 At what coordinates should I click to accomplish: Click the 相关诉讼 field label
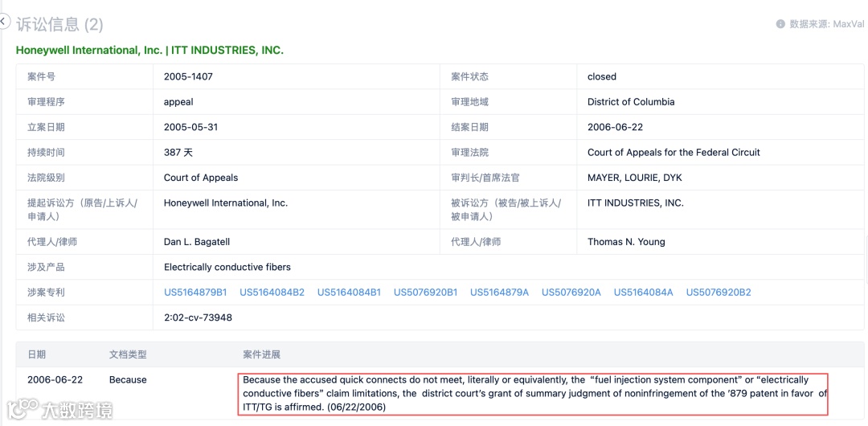[46, 317]
